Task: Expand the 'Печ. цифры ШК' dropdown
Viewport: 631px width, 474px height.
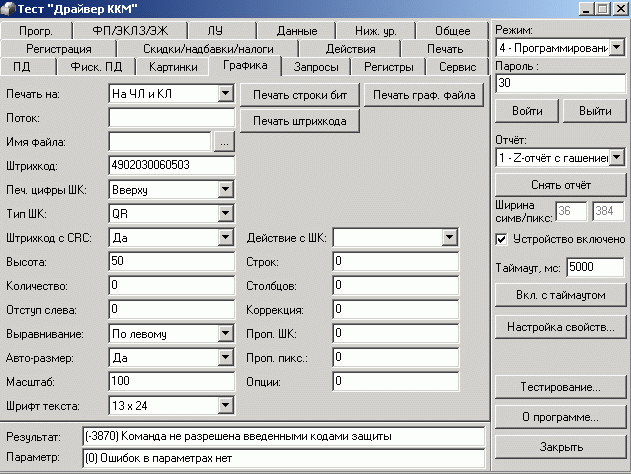Action: pos(225,190)
